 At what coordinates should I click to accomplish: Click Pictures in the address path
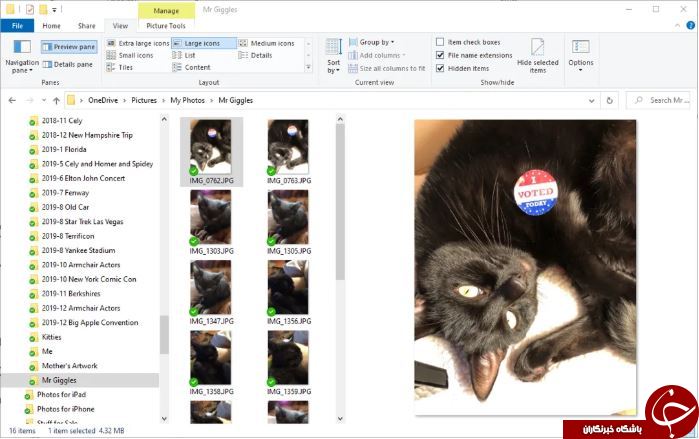point(144,100)
